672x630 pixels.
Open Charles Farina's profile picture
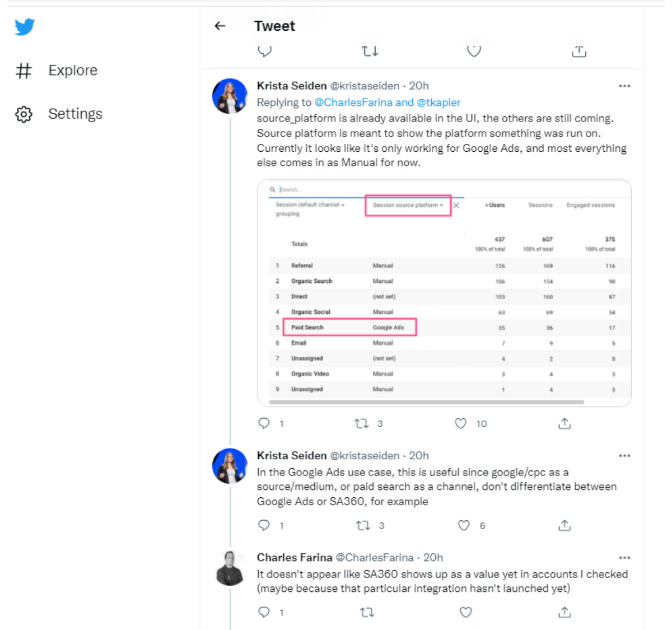(x=230, y=568)
